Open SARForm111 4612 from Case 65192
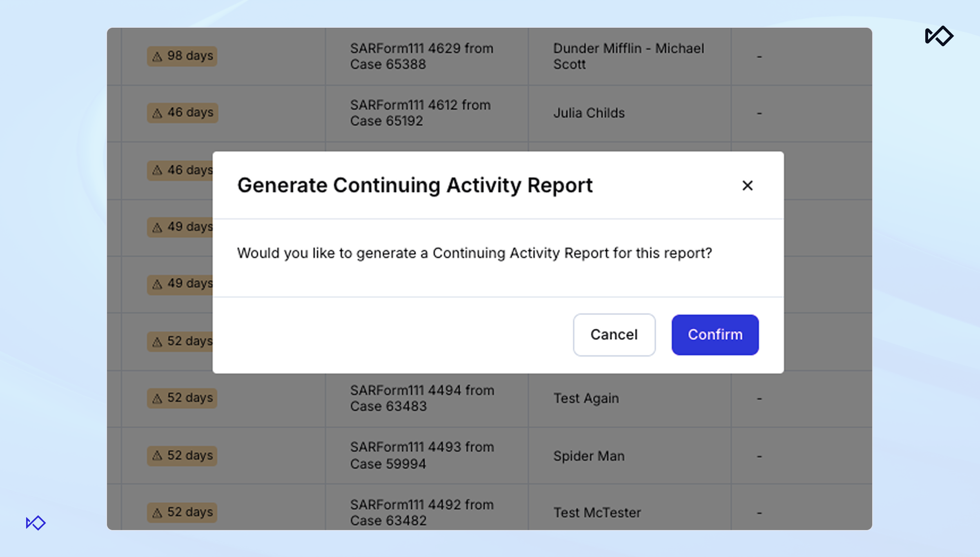Image resolution: width=980 pixels, height=557 pixels. pos(420,113)
